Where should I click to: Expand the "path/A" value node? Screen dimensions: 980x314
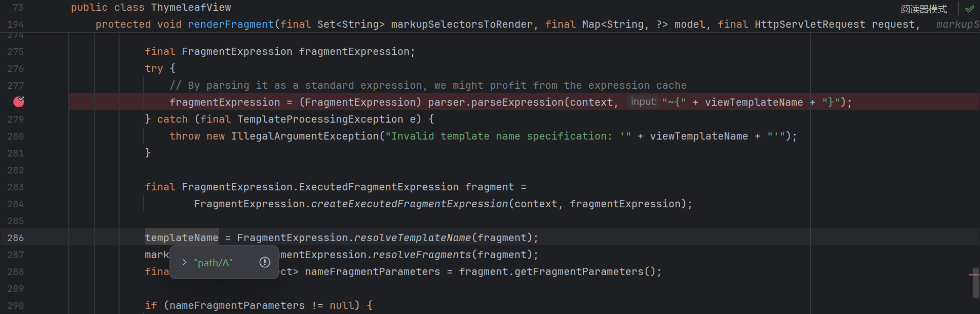point(184,262)
